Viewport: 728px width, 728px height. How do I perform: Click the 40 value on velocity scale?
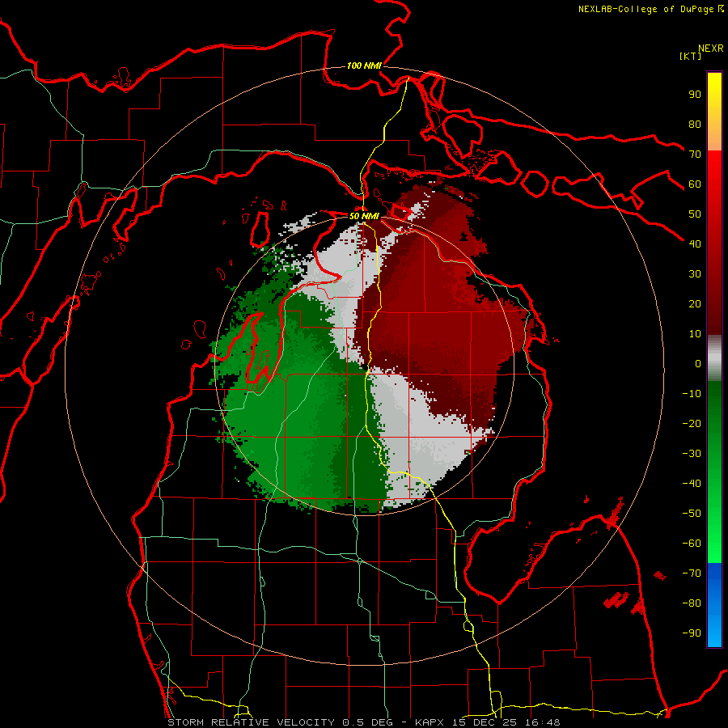[x=695, y=243]
